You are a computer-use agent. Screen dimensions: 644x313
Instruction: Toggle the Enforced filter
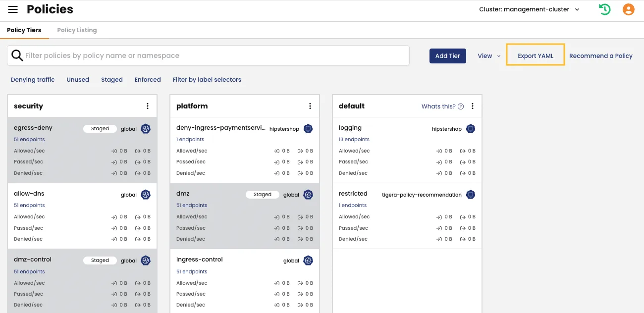pos(147,79)
